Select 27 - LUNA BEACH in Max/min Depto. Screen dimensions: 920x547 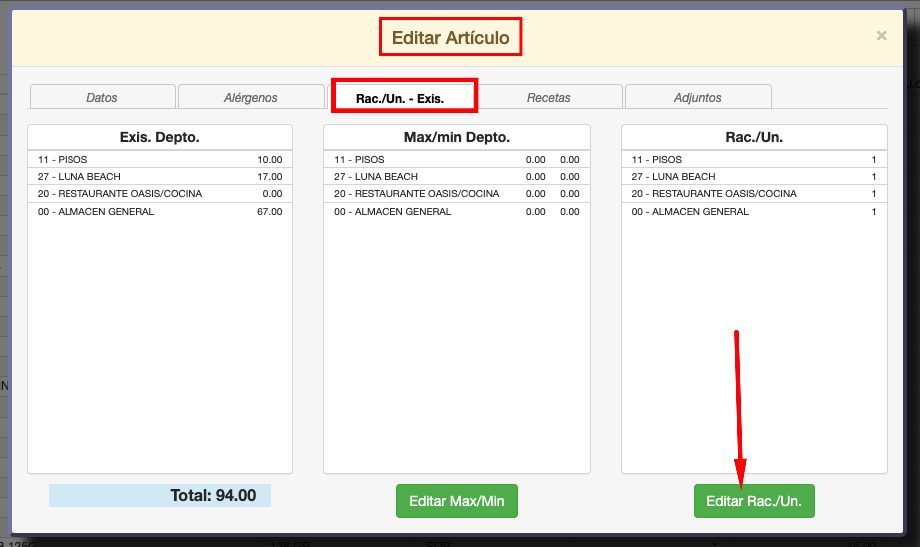[x=456, y=177]
